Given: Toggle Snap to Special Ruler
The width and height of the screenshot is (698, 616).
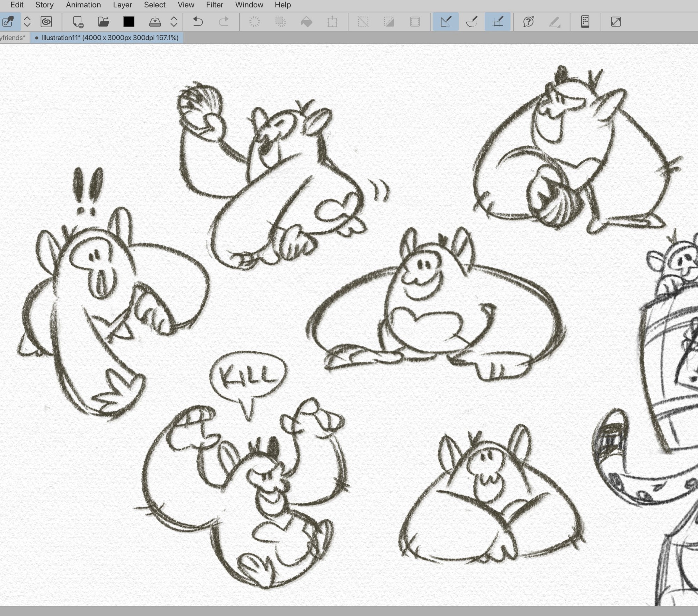Looking at the screenshot, I should click(472, 22).
